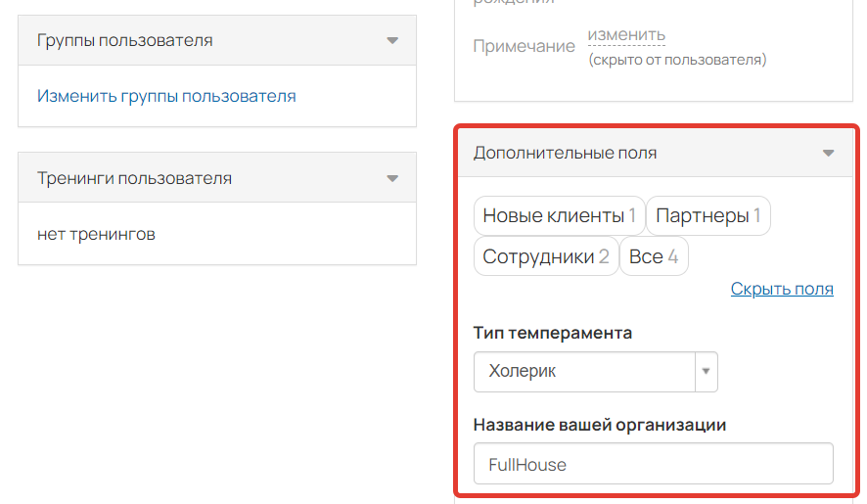Viewport: 867px width, 504px height.
Task: Click the Группы пользователя header title
Action: 125,40
